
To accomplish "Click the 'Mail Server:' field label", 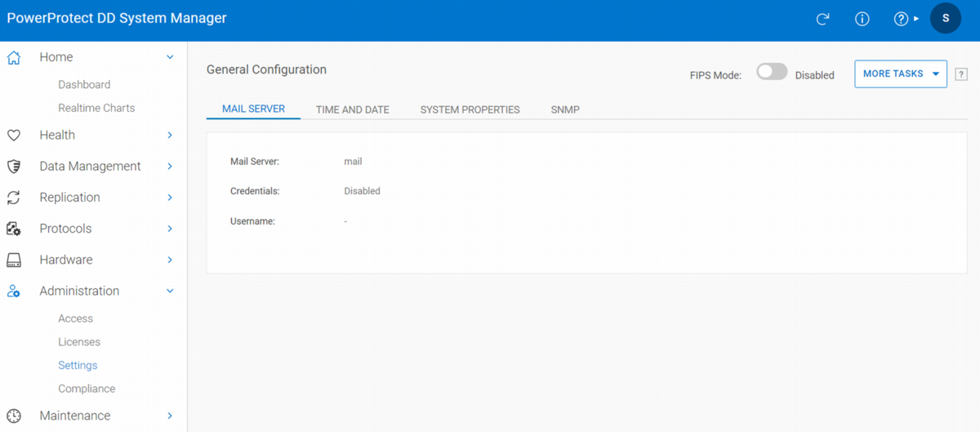I will coord(255,162).
